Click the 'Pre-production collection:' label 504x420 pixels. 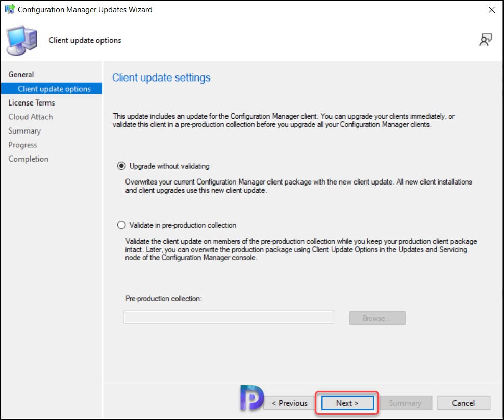tap(164, 298)
